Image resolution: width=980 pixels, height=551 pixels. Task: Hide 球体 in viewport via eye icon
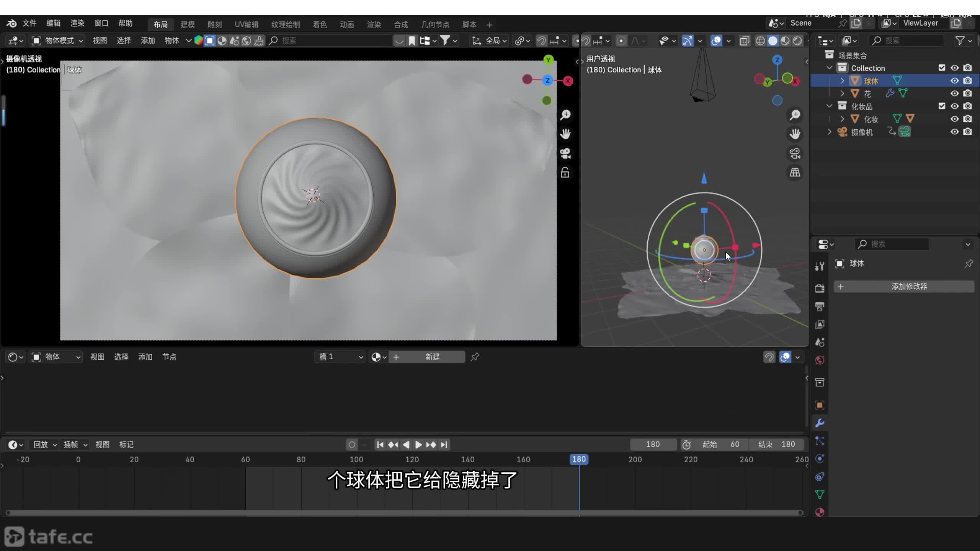pyautogui.click(x=955, y=81)
